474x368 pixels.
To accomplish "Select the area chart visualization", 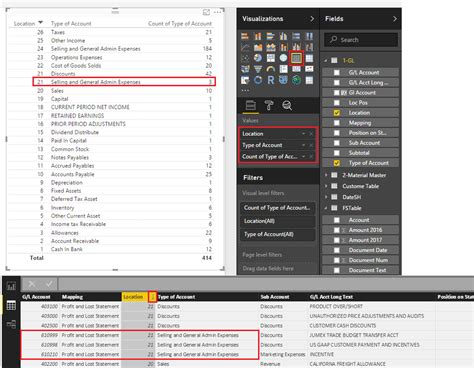I will click(x=258, y=47).
